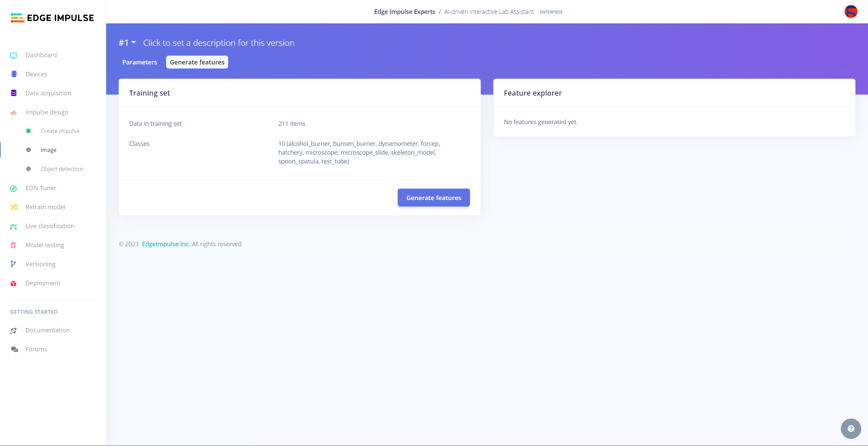Open Impulse design section
The height and width of the screenshot is (446, 868).
[x=47, y=112]
